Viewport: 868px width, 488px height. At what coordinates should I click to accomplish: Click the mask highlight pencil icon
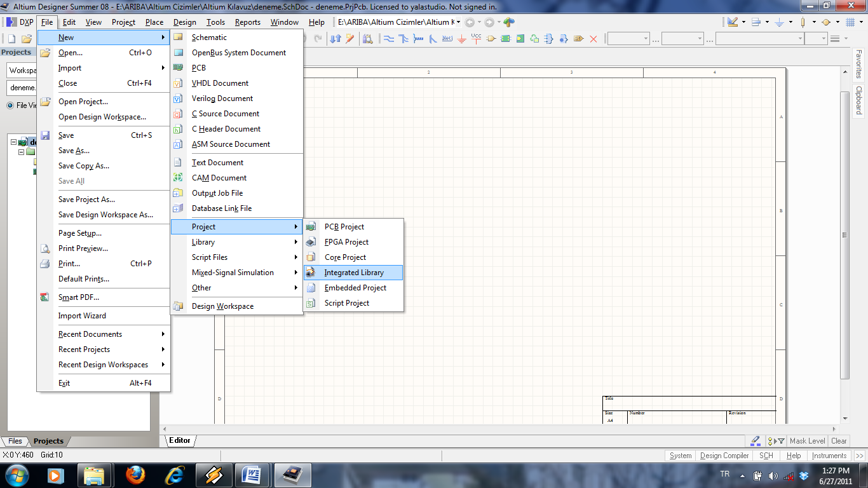pyautogui.click(x=755, y=440)
